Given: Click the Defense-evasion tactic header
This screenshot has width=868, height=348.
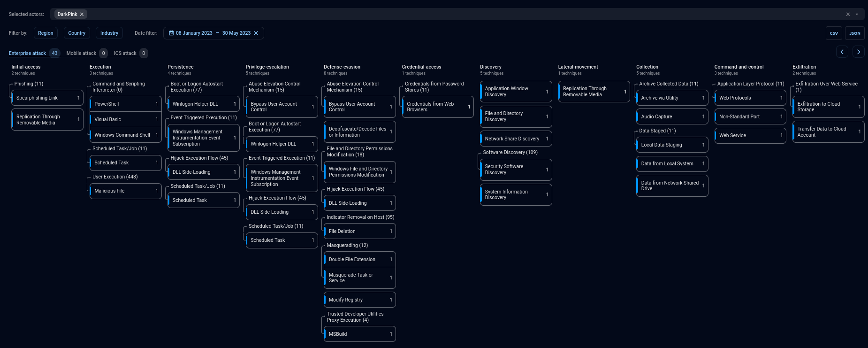Looking at the screenshot, I should [x=342, y=67].
